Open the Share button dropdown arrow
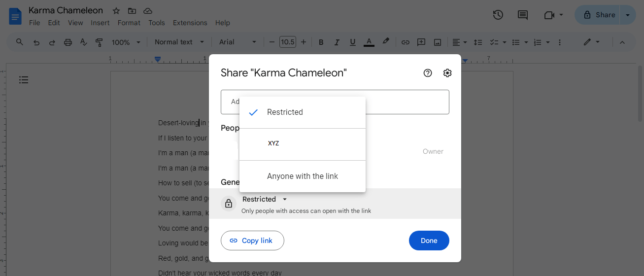 [628, 15]
